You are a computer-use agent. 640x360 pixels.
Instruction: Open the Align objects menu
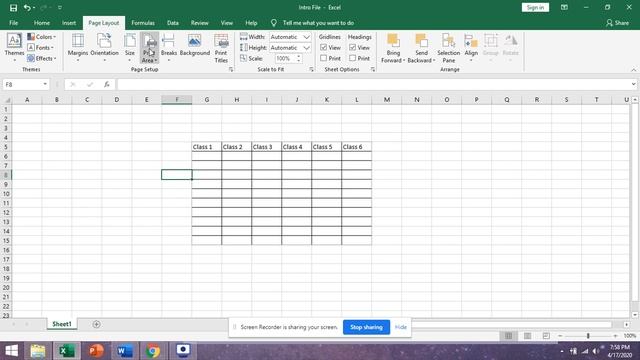[471, 48]
